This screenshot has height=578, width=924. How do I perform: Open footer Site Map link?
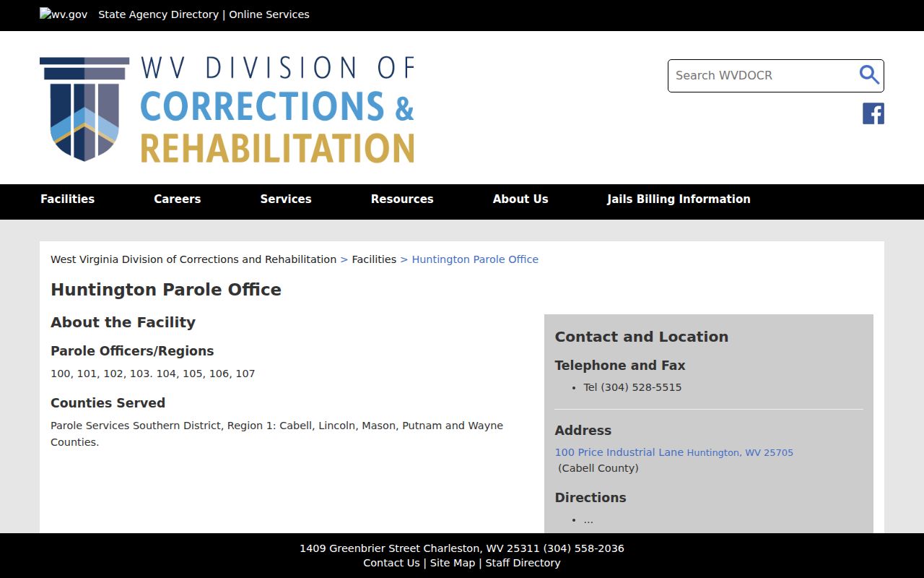coord(453,563)
